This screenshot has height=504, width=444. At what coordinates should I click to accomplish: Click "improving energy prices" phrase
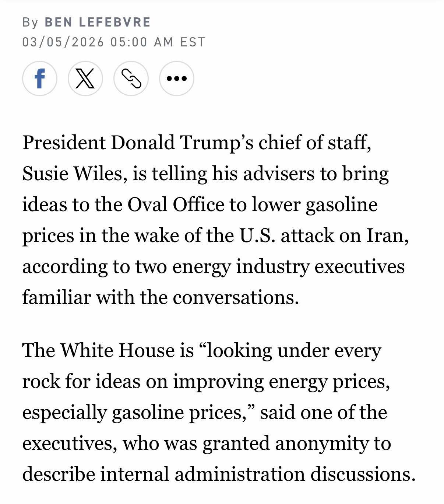pos(281,381)
